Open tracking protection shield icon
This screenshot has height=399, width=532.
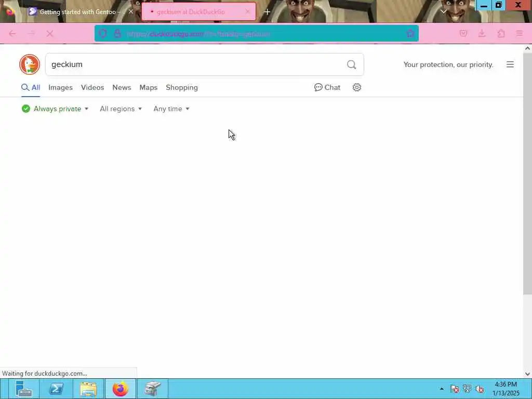103,33
